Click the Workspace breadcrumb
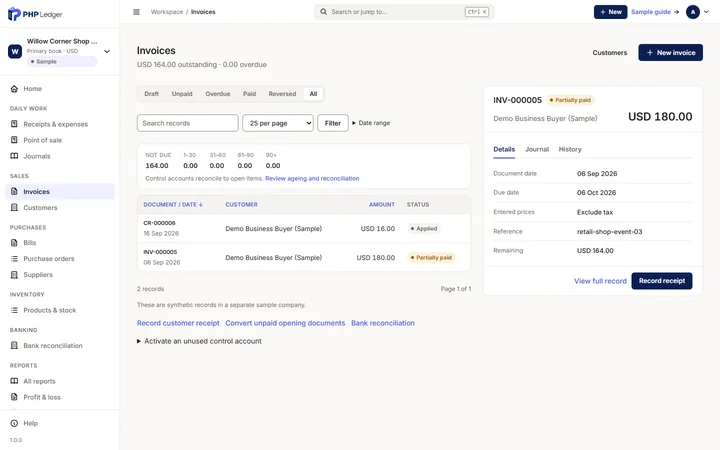720x450 pixels. (x=167, y=12)
